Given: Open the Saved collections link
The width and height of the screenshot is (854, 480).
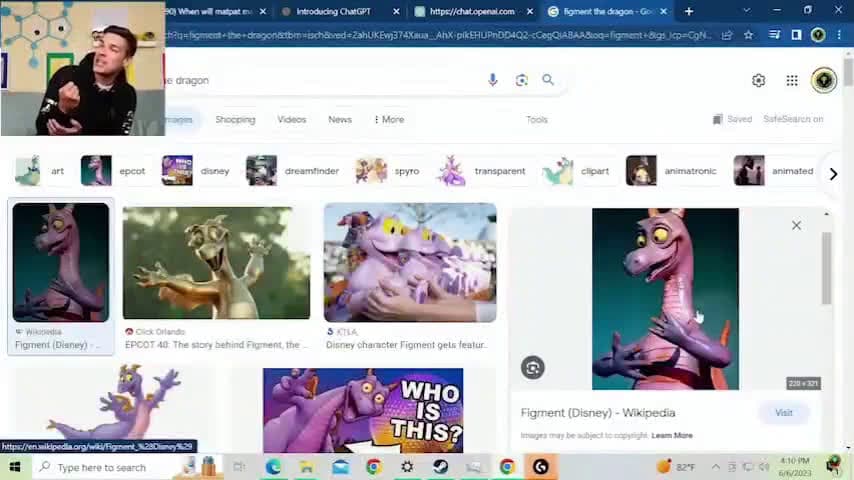Looking at the screenshot, I should point(733,119).
